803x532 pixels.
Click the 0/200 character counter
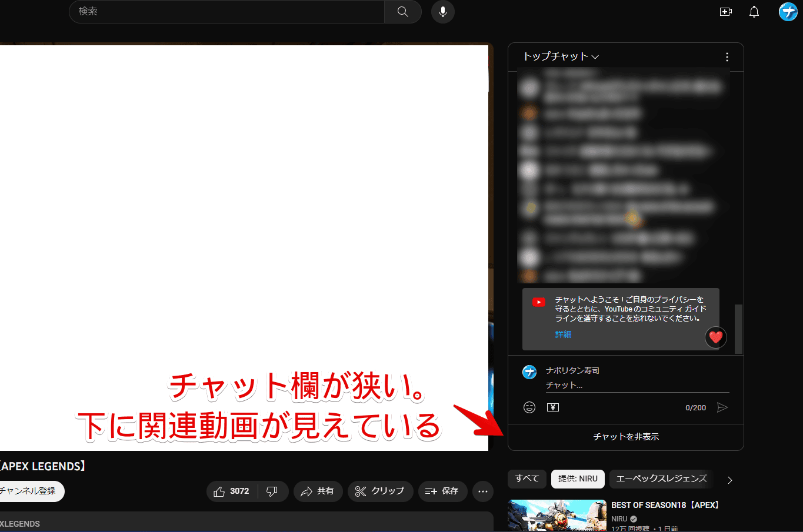[695, 407]
